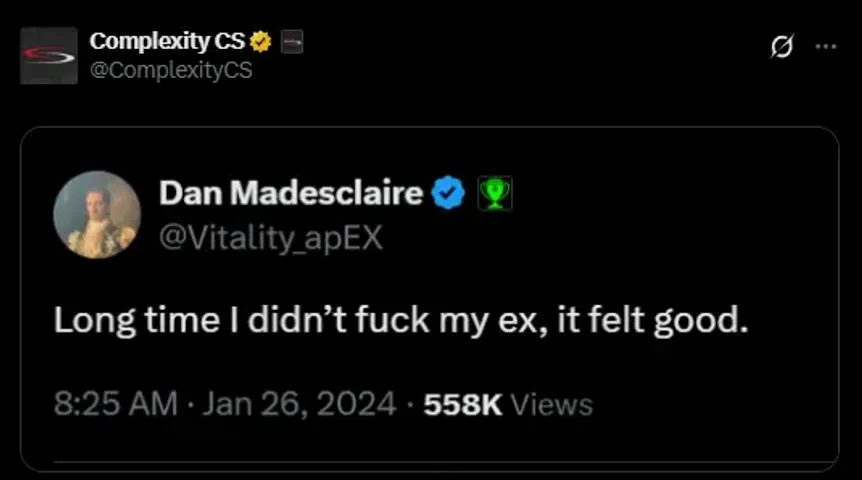
Task: Click the green trophy affiliate badge
Action: click(x=495, y=194)
